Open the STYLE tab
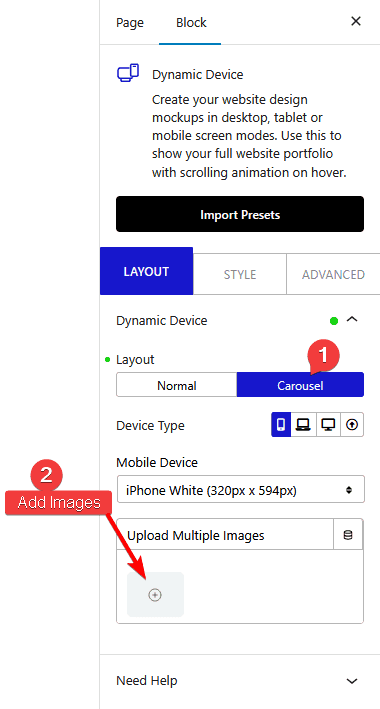The height and width of the screenshot is (709, 380). 240,274
